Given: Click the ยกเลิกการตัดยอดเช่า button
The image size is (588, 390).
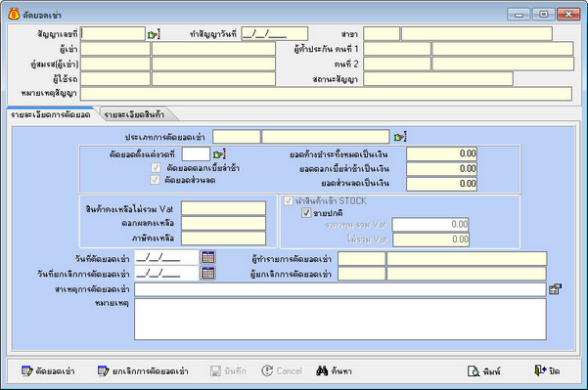Looking at the screenshot, I should click(143, 371).
